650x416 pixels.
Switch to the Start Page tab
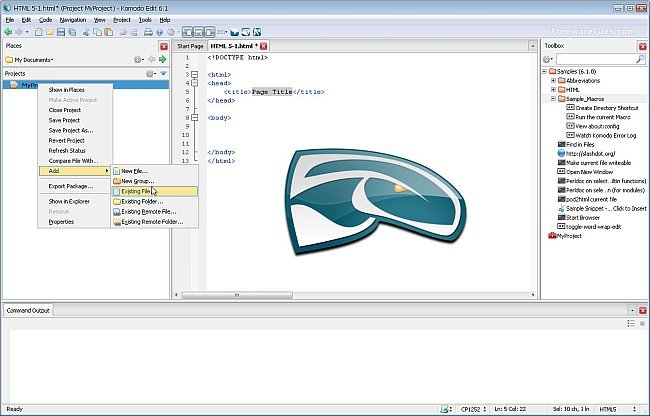coord(190,46)
